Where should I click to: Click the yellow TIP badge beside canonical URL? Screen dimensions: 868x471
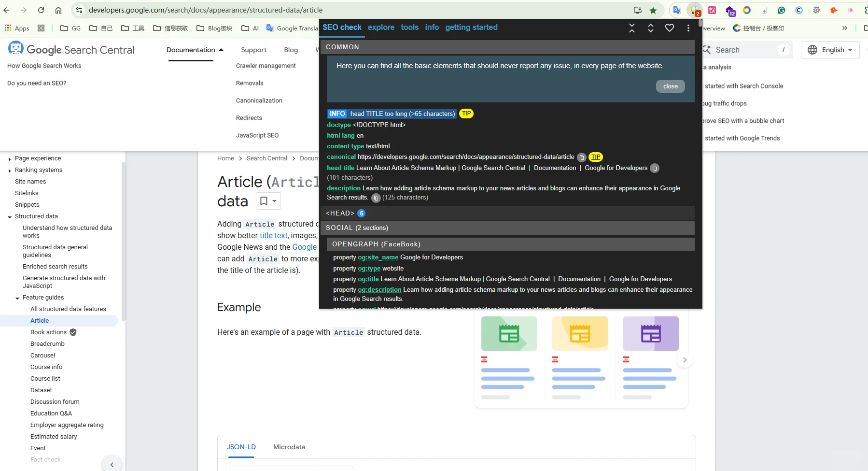pos(596,157)
